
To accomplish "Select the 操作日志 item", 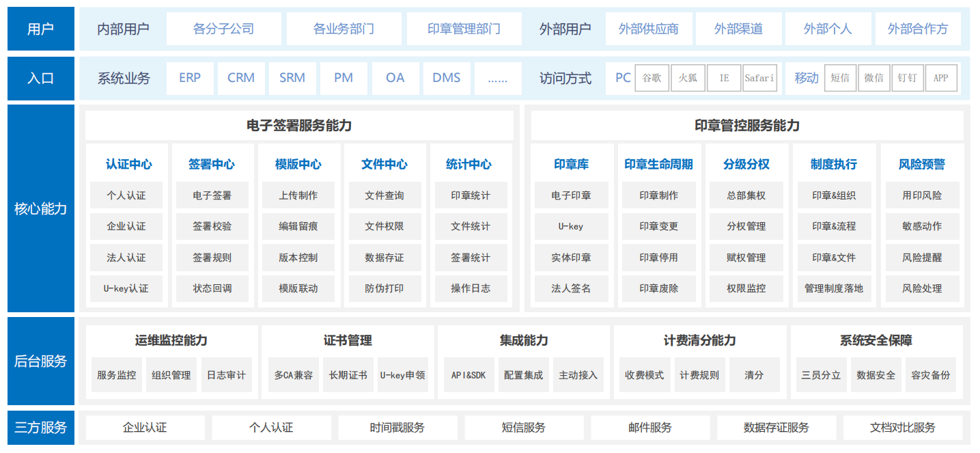I will pyautogui.click(x=471, y=288).
